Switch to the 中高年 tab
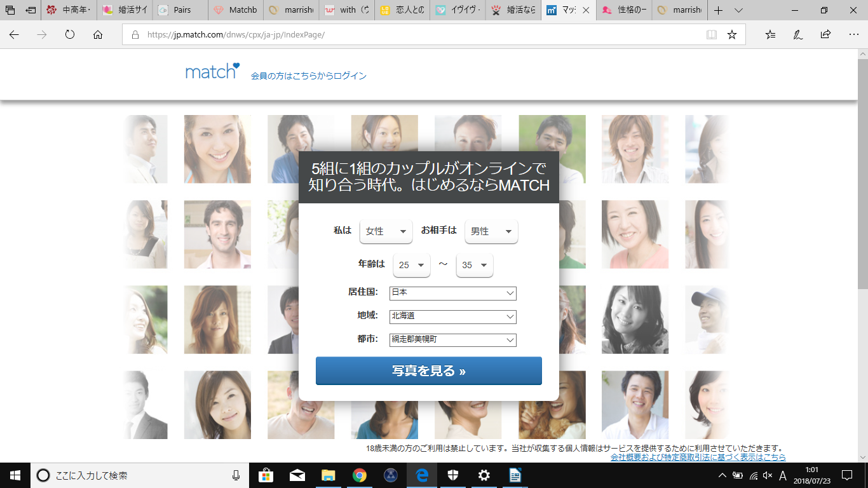The image size is (868, 488). 69,10
